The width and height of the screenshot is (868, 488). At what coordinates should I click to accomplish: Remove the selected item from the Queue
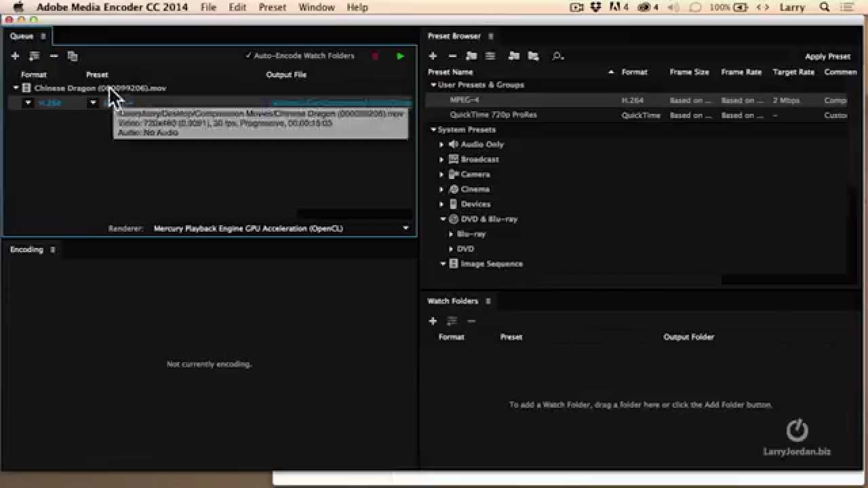(x=54, y=56)
